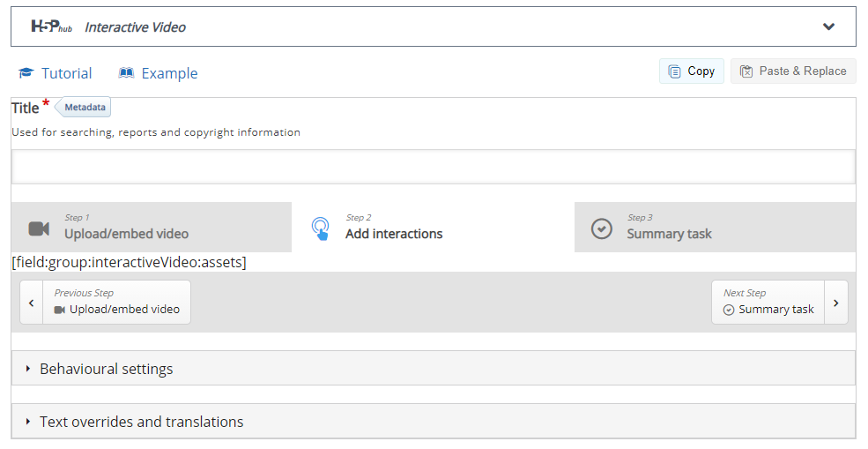
Task: Click the pointer hand icon in Step 2
Action: [x=321, y=228]
